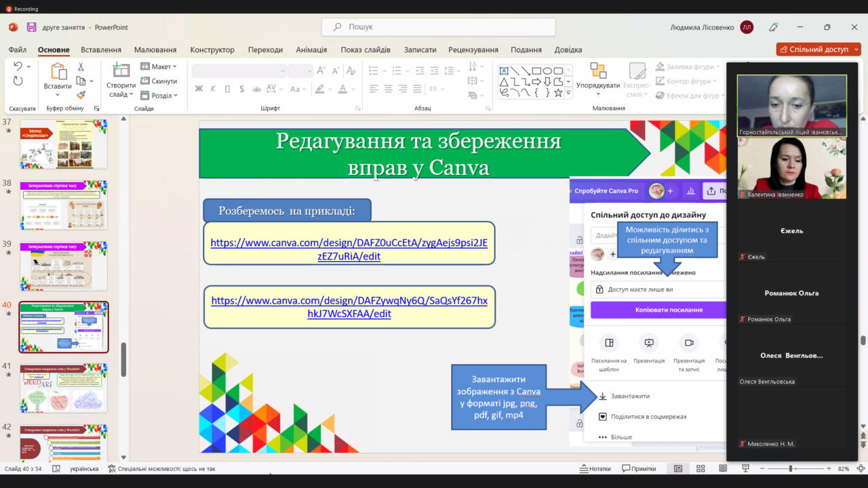Click the Copy icon
868x488 pixels.
(x=81, y=81)
